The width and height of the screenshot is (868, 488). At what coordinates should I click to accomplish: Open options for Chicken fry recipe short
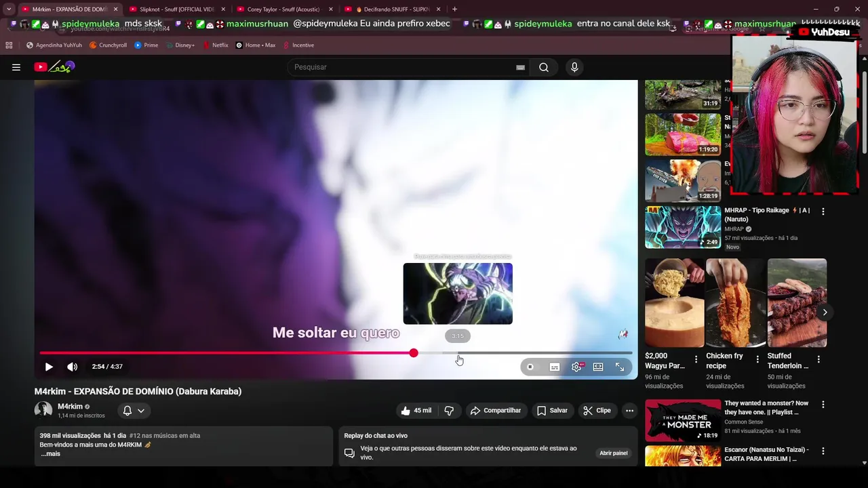pos(757,360)
